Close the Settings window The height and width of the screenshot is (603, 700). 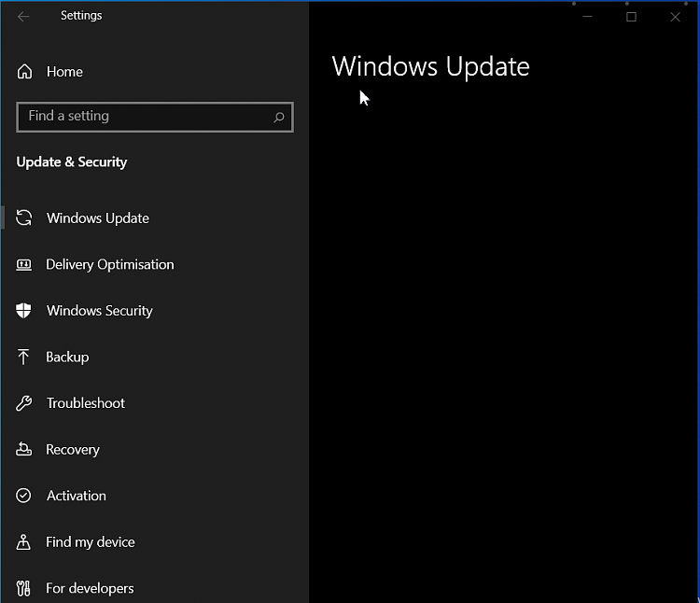pos(675,17)
